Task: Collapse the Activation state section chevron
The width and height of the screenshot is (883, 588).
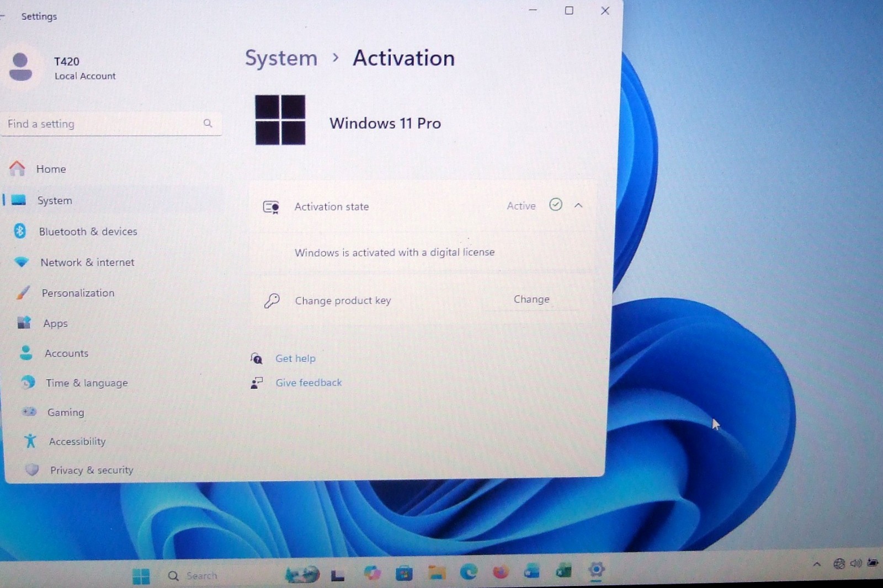Action: coord(578,205)
